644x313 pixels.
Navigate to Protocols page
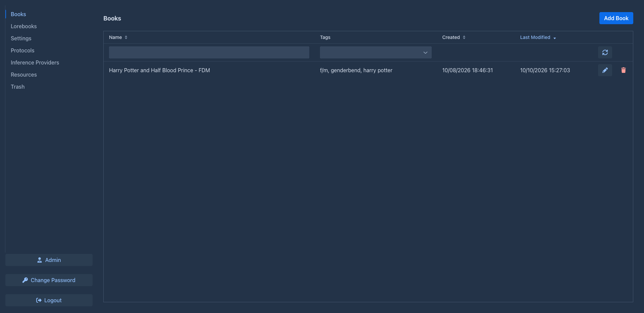click(22, 50)
